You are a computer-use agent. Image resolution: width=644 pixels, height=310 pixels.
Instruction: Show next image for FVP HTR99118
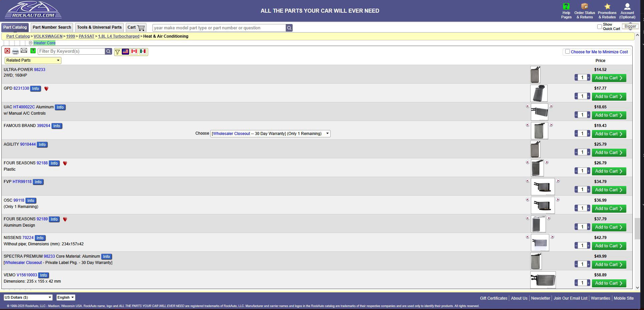pyautogui.click(x=558, y=181)
